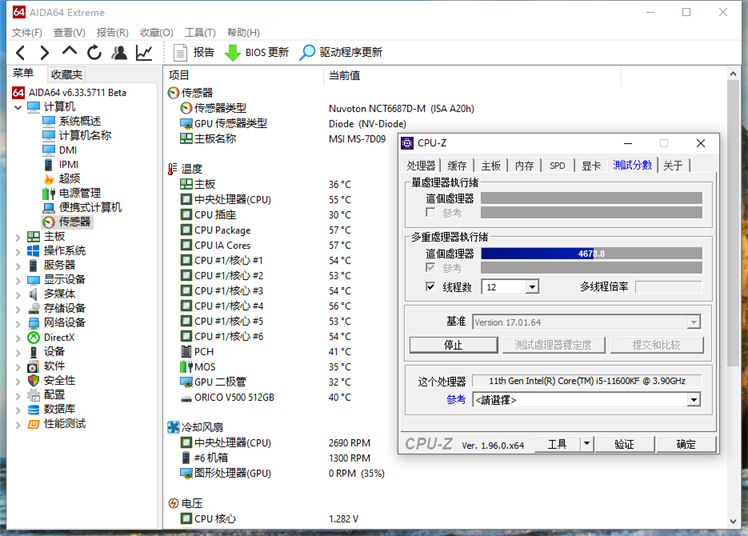748x536 pixels.
Task: Switch to CPU-Z 显卡 tab
Action: (x=591, y=165)
